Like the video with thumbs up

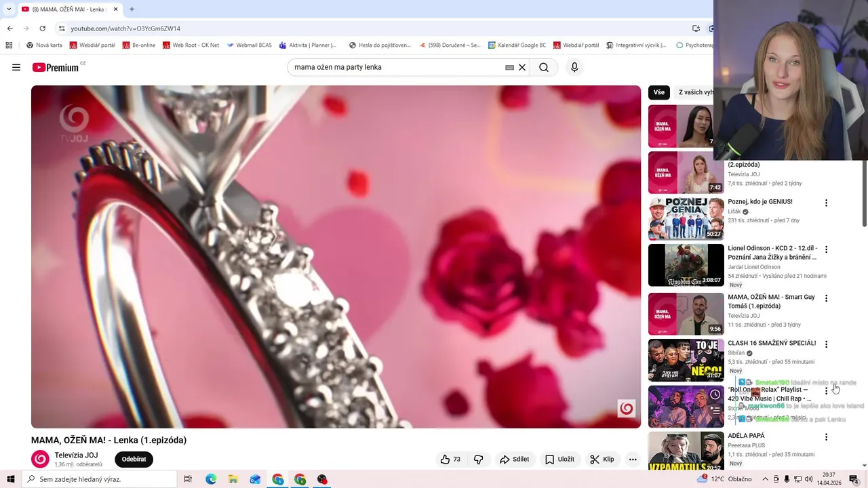(x=450, y=459)
